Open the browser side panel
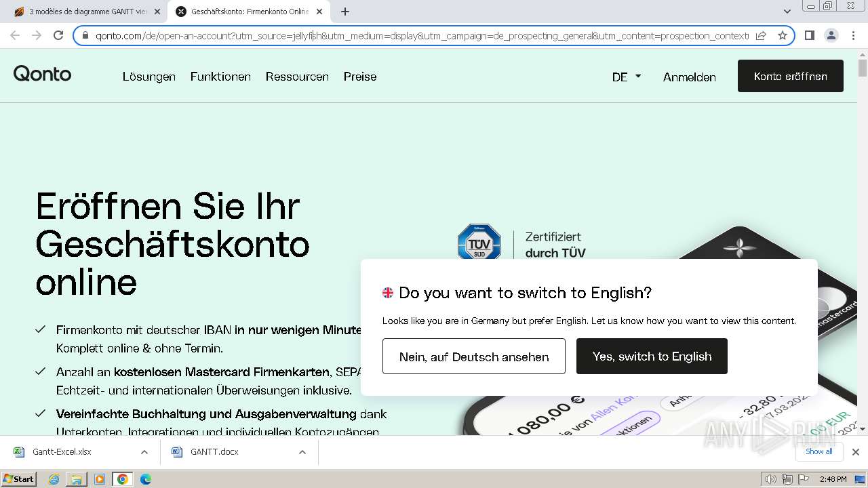 point(809,35)
